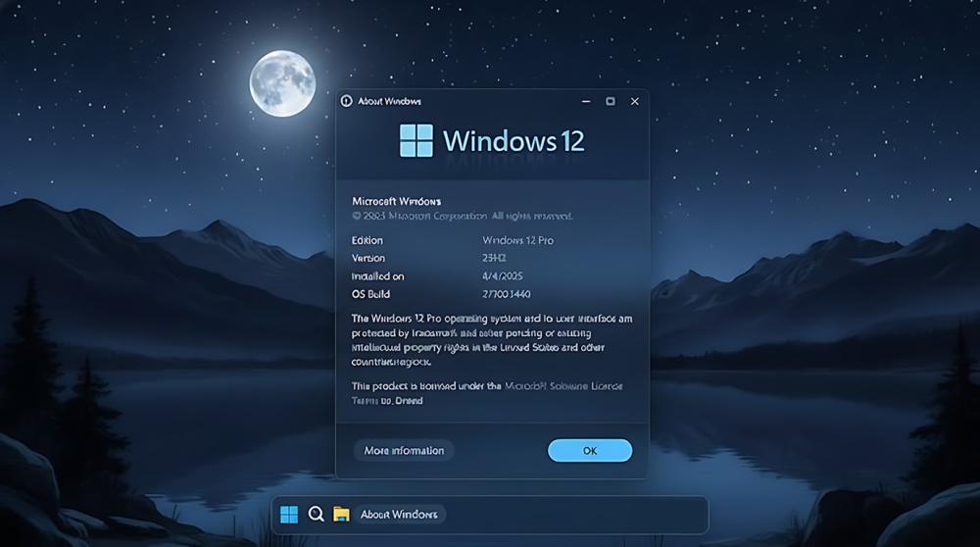Click the Windows 12 logo in the dialog

tap(416, 140)
